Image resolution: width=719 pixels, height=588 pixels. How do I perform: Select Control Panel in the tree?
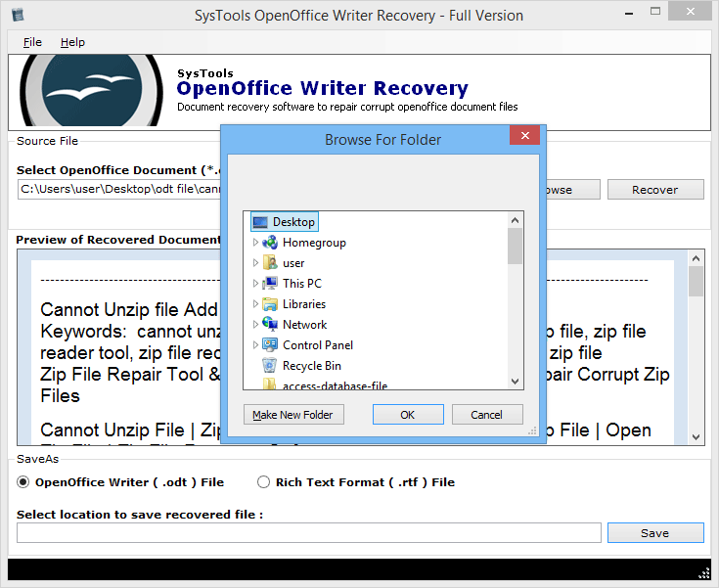(318, 345)
